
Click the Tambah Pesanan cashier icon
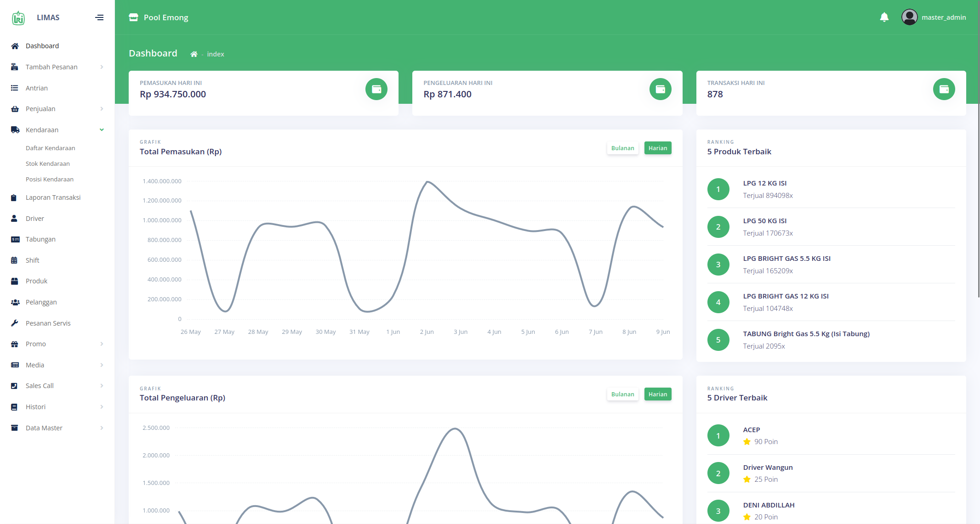pyautogui.click(x=15, y=67)
